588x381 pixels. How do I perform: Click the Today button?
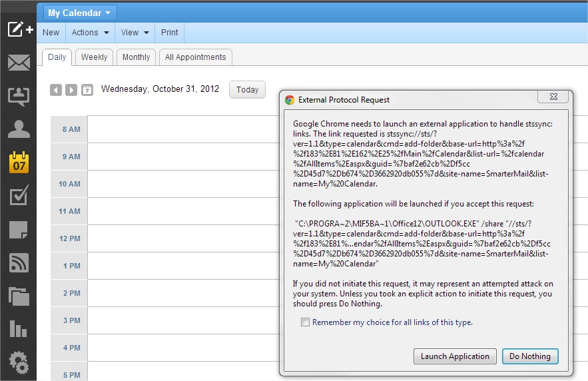(x=248, y=90)
